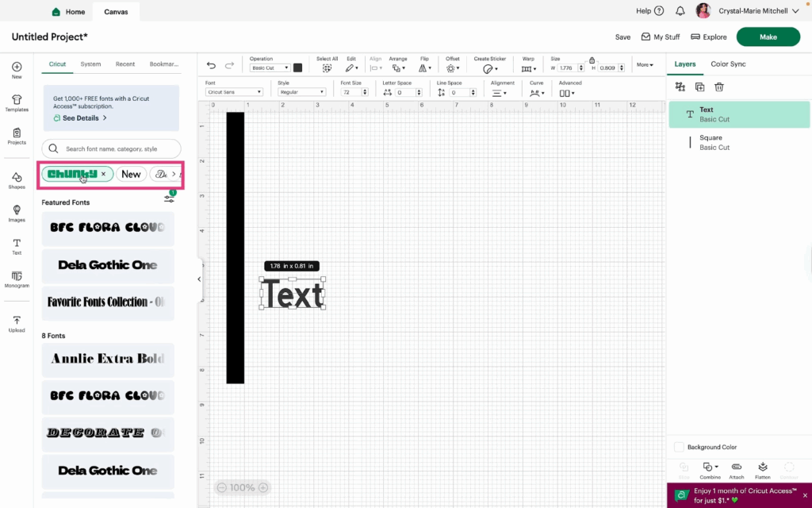Open the Alignment dropdown

coord(500,94)
